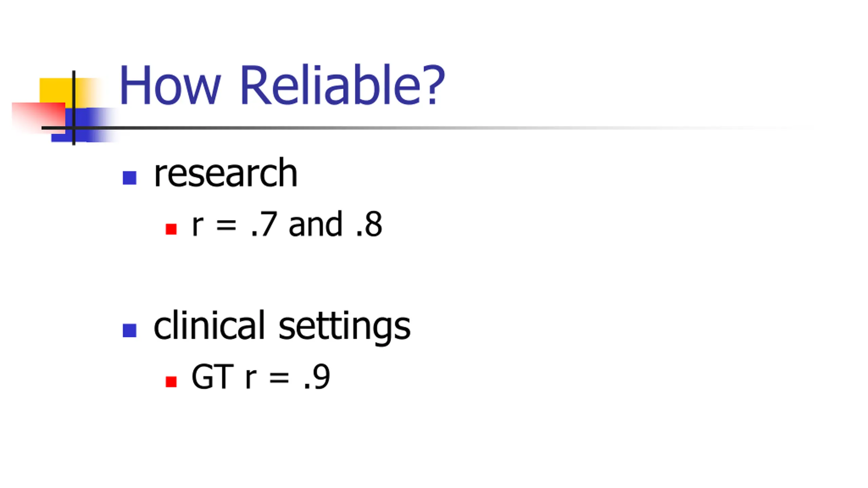Click the red gradient square decoration
Viewport: 868px width, 488px height.
38,118
